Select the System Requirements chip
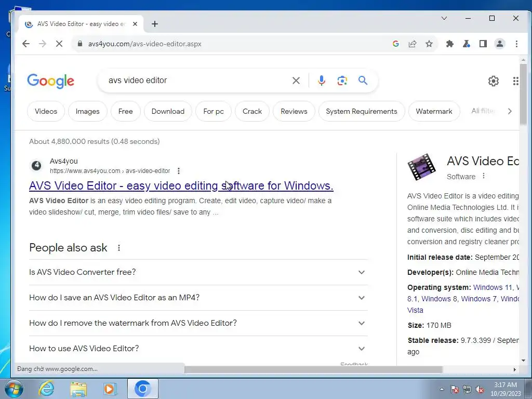This screenshot has width=532, height=399. pyautogui.click(x=362, y=111)
